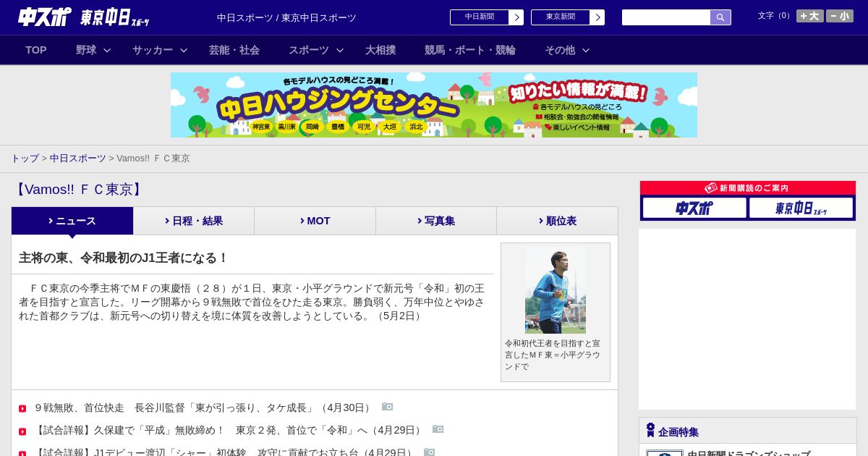868x456 pixels.
Task: Open the 中日新聞 link button
Action: [487, 17]
